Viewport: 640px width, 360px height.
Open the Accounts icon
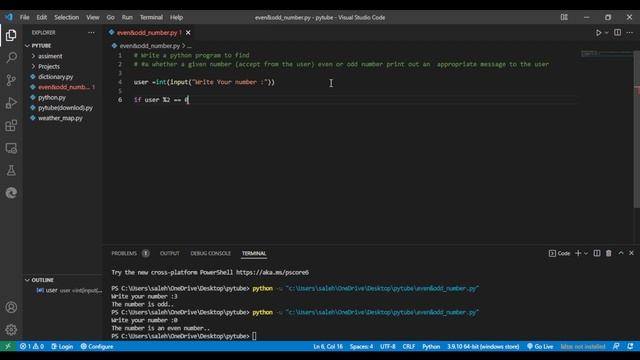(x=11, y=307)
